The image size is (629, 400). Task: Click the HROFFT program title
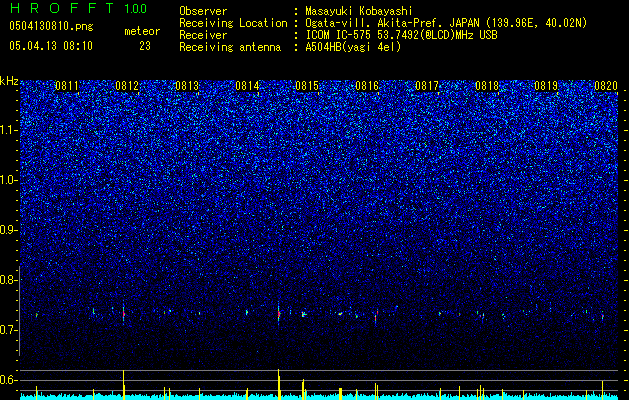coord(62,8)
